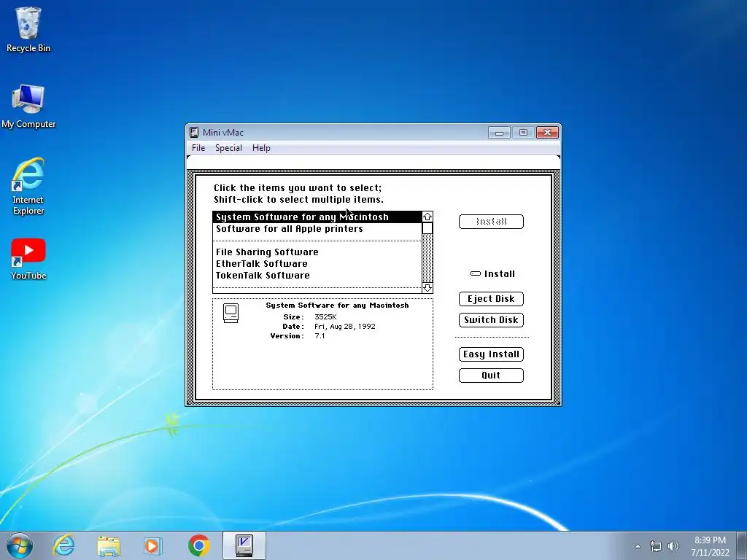747x560 pixels.
Task: Click the 3525K size value
Action: coord(325,317)
